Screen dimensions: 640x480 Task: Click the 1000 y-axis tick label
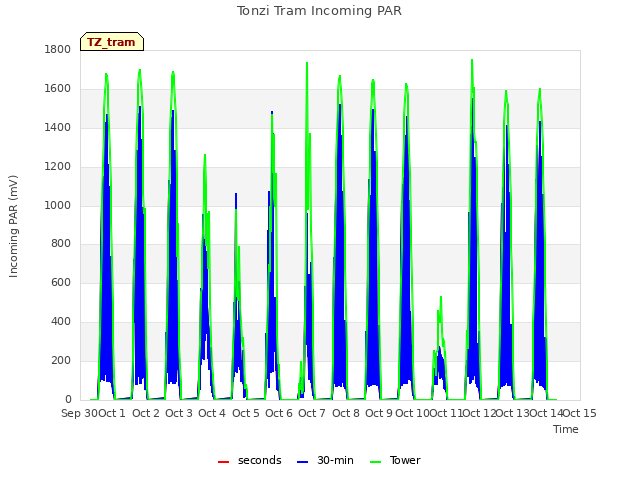(x=58, y=205)
